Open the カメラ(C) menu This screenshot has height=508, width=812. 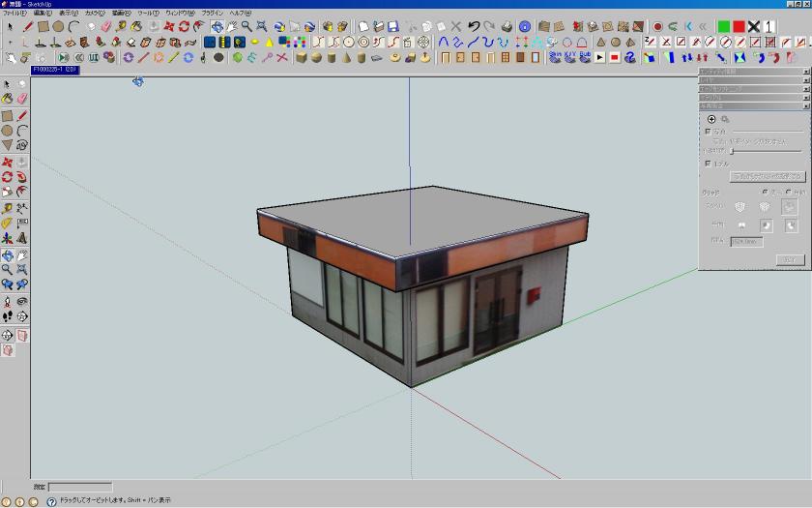(95, 13)
